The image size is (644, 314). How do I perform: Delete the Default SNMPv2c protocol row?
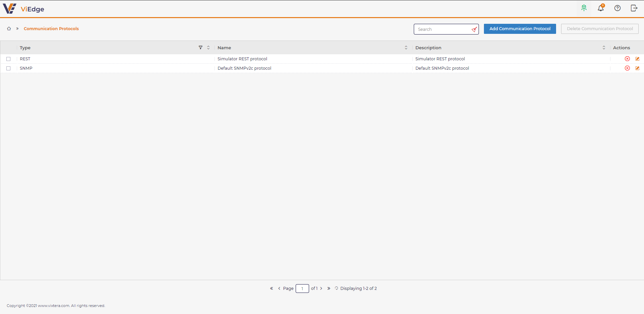point(627,68)
